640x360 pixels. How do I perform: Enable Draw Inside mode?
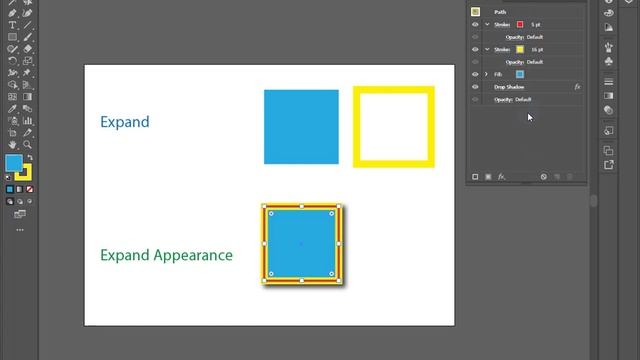click(29, 201)
